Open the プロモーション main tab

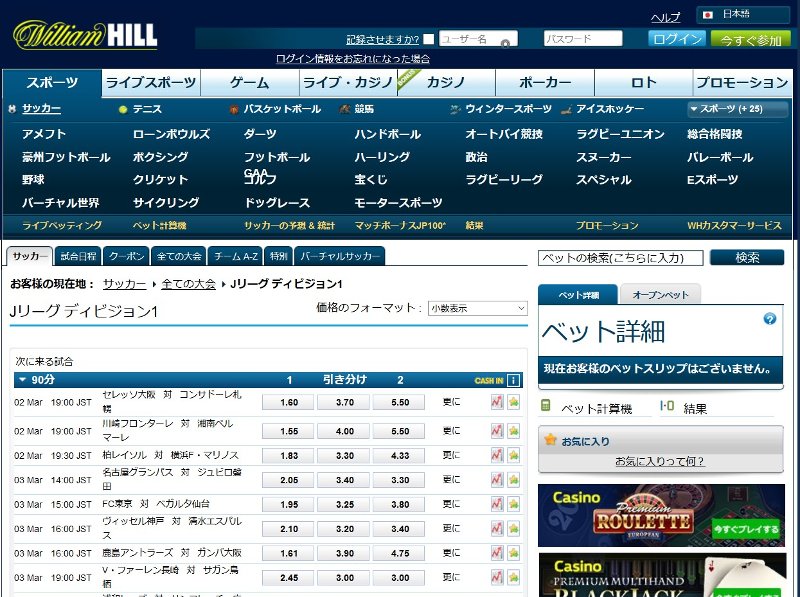coord(742,83)
